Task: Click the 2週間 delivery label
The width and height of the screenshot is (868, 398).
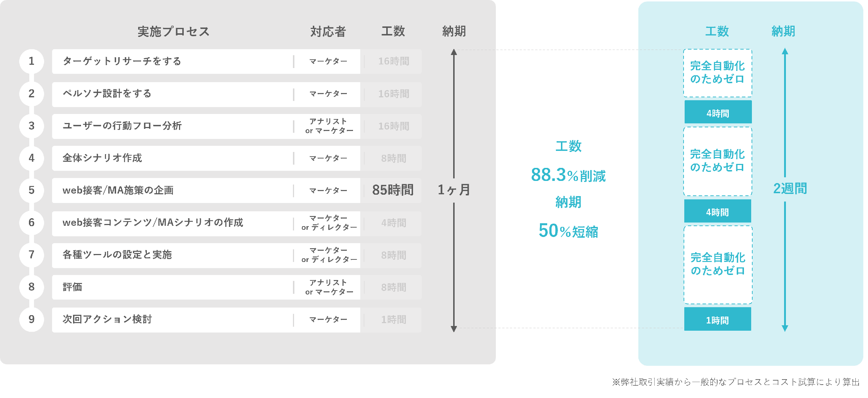Action: pyautogui.click(x=790, y=189)
